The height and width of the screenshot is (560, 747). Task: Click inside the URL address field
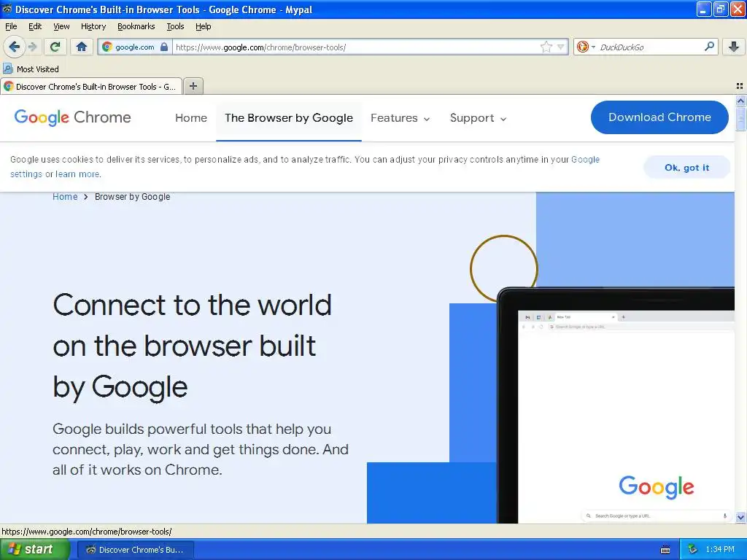pyautogui.click(x=356, y=47)
